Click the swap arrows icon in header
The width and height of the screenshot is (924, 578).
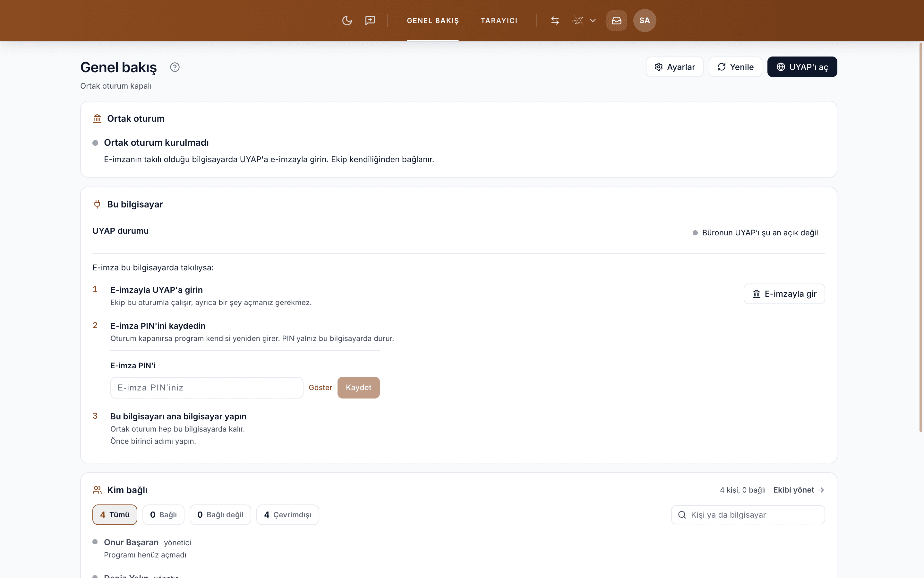(x=555, y=21)
